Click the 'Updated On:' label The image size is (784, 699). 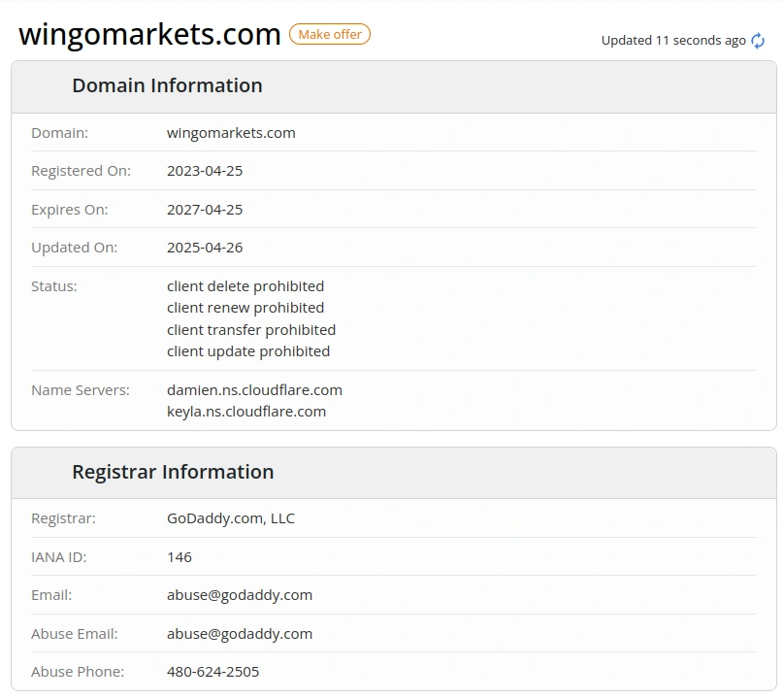coord(74,248)
